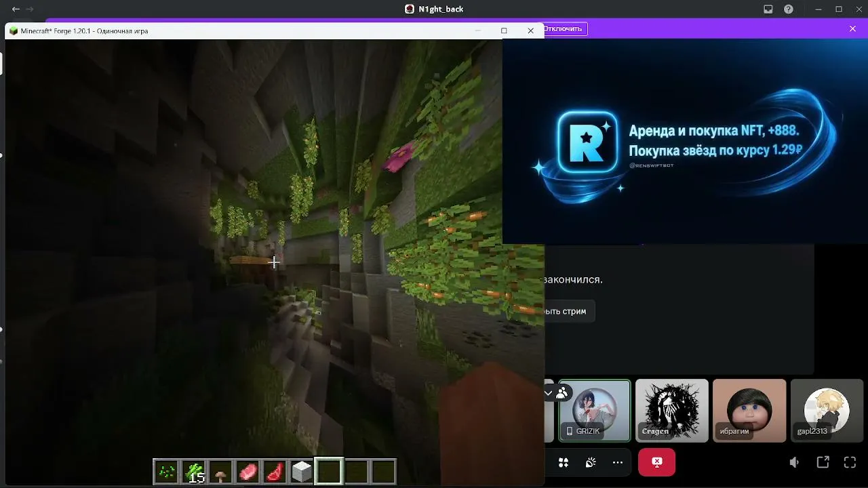This screenshot has width=868, height=488.
Task: Open the Discord help icon
Action: tap(789, 9)
